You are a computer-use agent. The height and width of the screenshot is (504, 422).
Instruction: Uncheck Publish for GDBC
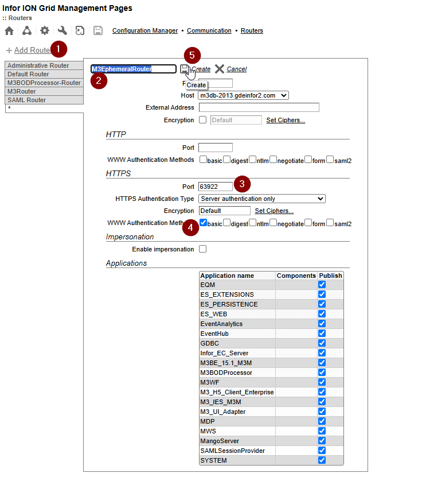click(322, 343)
